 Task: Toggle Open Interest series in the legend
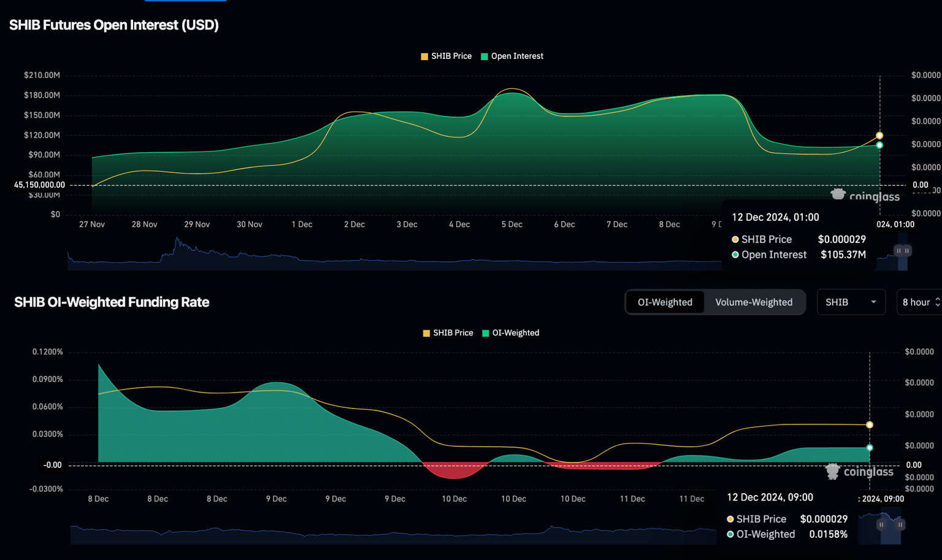[x=512, y=56]
